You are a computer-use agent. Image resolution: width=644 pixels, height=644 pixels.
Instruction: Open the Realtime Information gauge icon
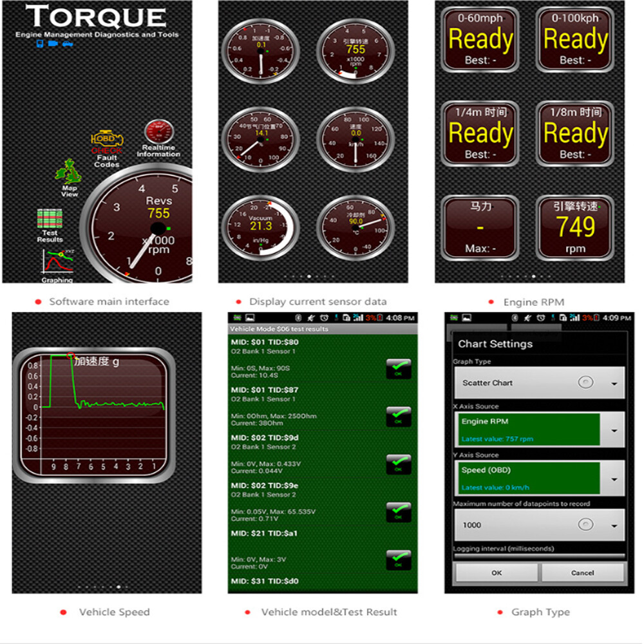158,137
